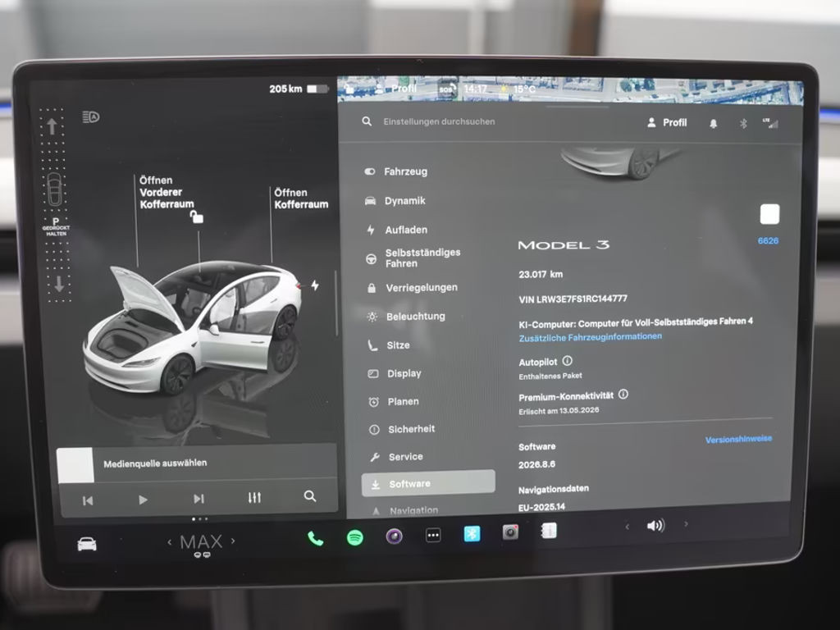Open Zusätzliche Fahrzeuginformationen link

591,337
